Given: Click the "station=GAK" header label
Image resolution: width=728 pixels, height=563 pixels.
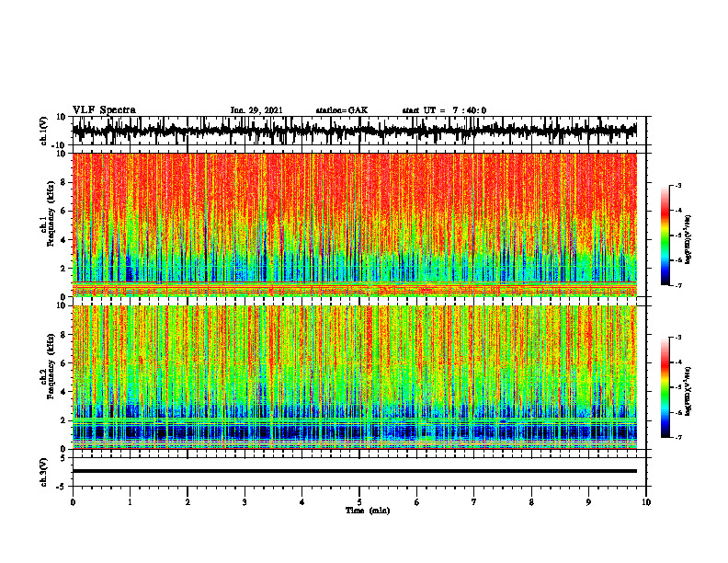Looking at the screenshot, I should [x=342, y=110].
